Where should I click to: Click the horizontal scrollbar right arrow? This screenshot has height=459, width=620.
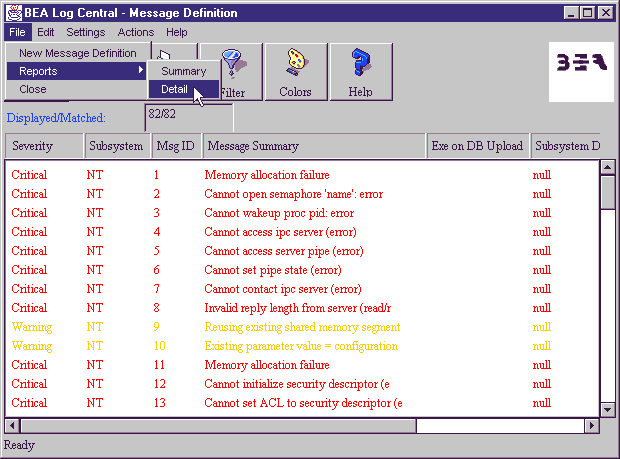pyautogui.click(x=592, y=426)
